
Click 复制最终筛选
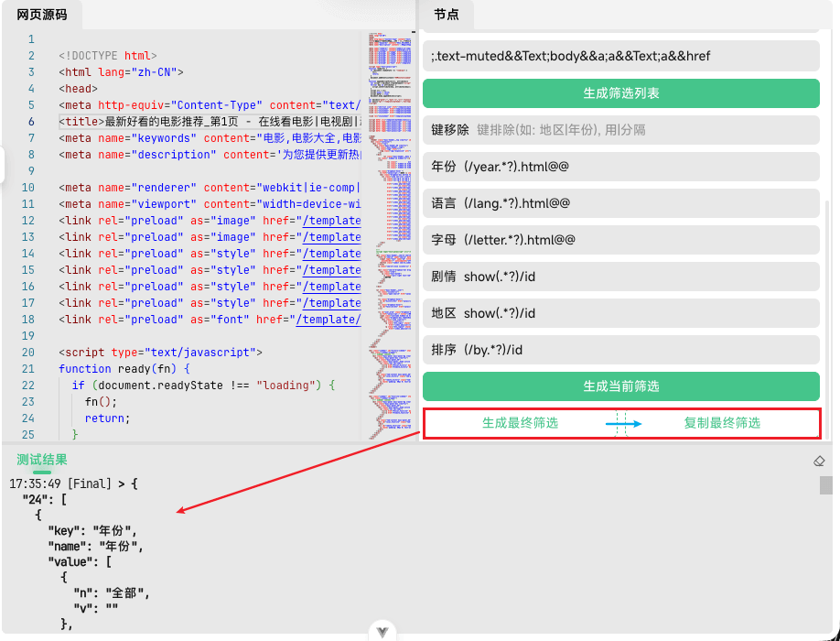721,423
